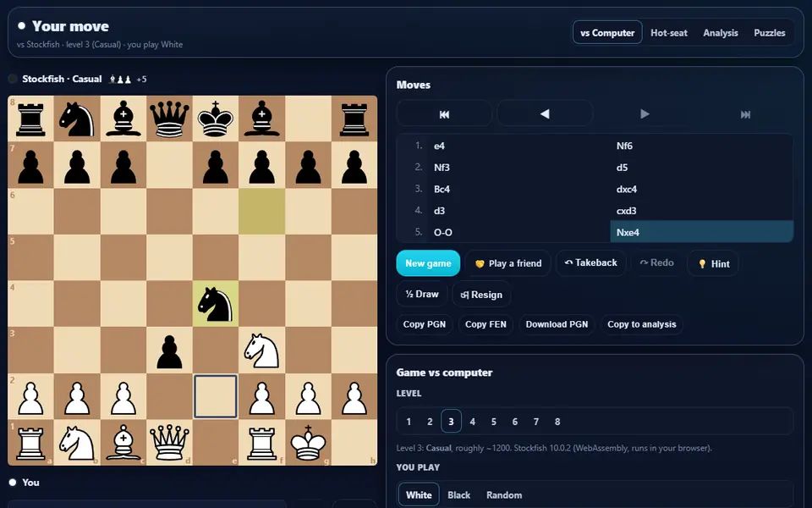
Task: Choose Random side
Action: click(x=504, y=495)
